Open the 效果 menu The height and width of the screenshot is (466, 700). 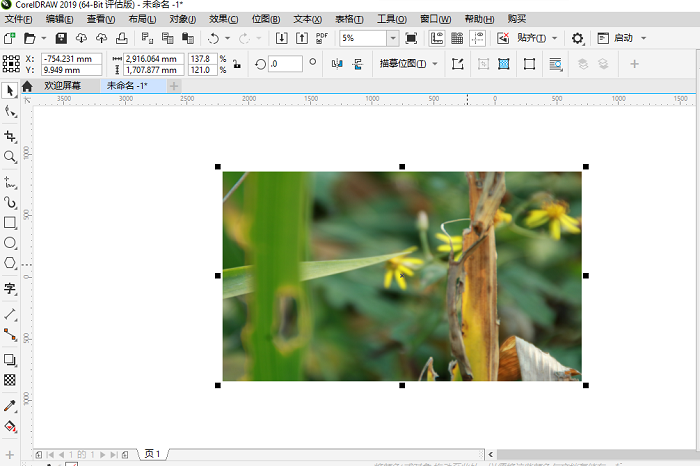coord(224,19)
